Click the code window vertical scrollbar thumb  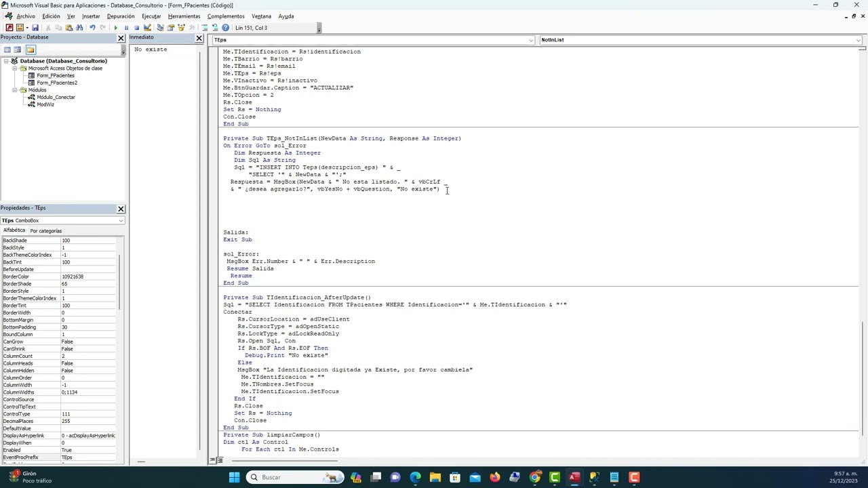[862, 378]
